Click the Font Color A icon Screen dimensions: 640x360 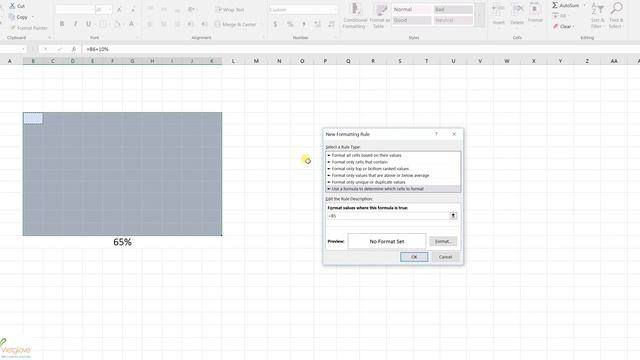131,24
